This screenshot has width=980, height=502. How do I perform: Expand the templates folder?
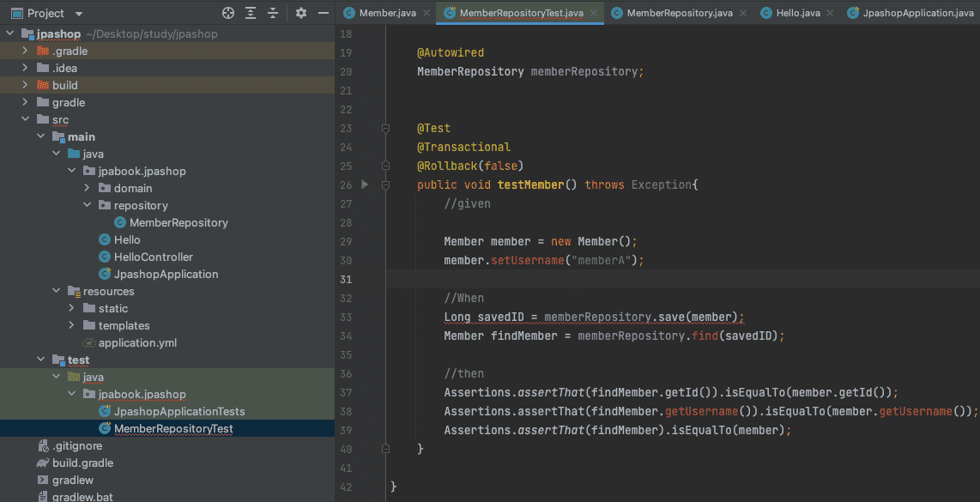pos(72,325)
